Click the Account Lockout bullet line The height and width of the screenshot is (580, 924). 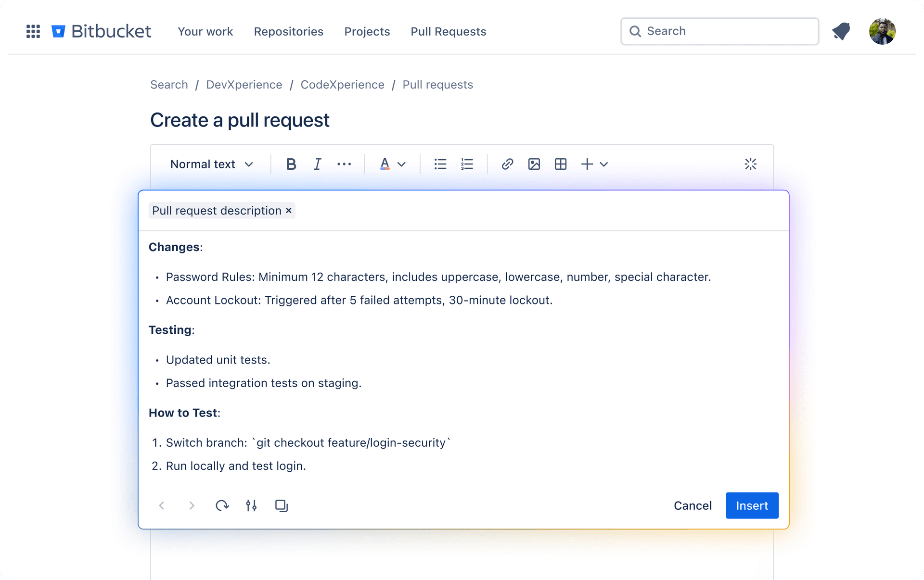(x=359, y=300)
